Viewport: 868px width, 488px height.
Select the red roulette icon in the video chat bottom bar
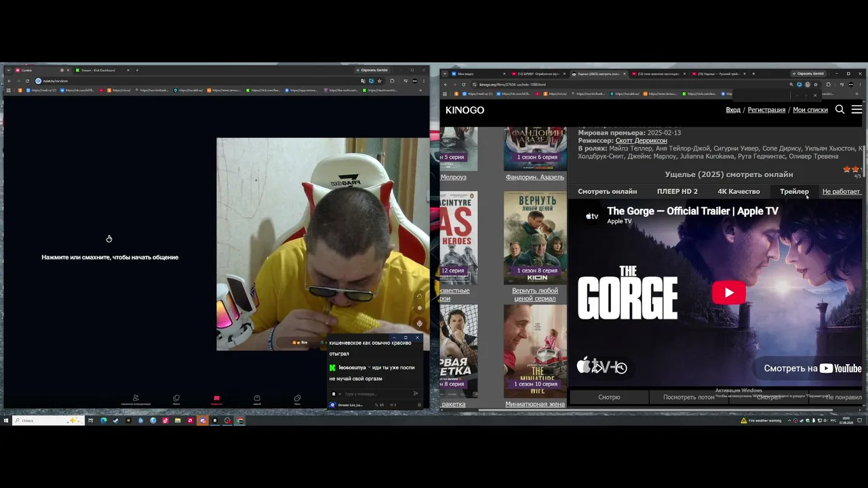click(216, 399)
